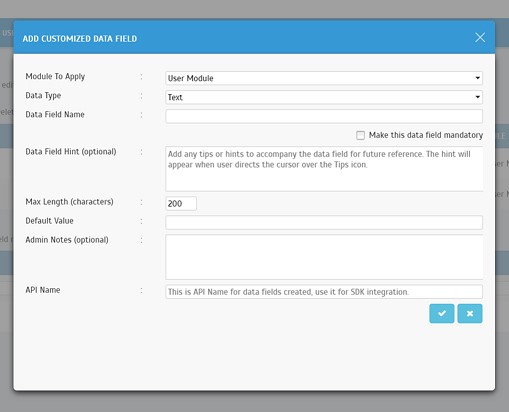Select the Max Length field showing 200

click(181, 204)
